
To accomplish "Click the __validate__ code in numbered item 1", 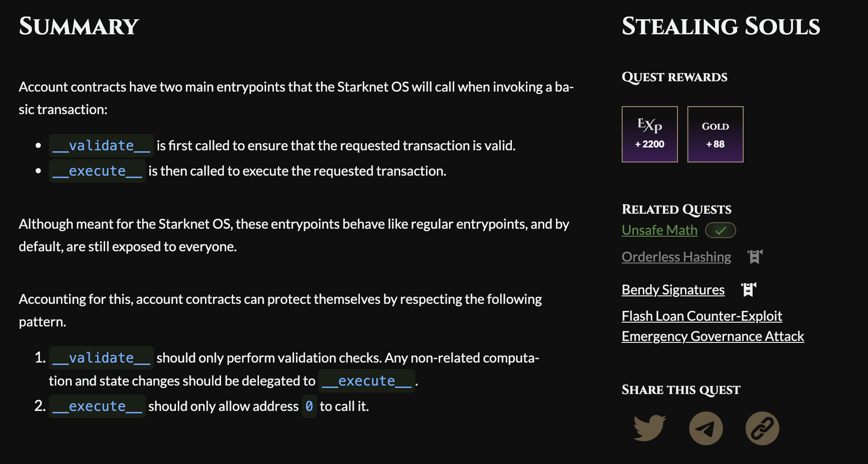I will tap(101, 358).
